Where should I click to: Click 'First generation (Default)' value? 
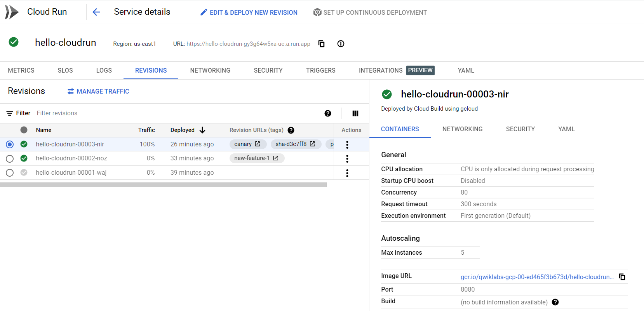(496, 215)
